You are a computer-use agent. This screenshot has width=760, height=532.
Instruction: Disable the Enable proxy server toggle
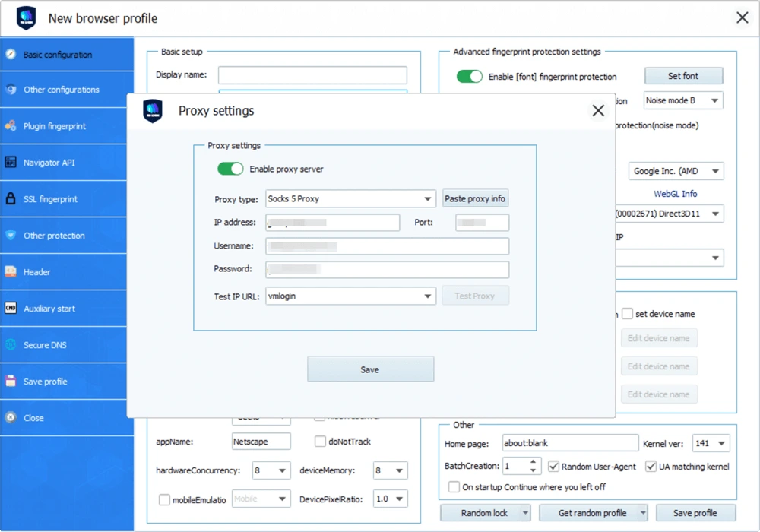(x=230, y=169)
